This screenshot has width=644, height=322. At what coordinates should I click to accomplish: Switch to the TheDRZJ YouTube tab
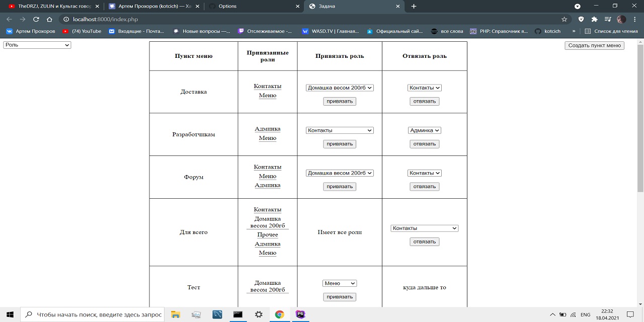pos(50,6)
